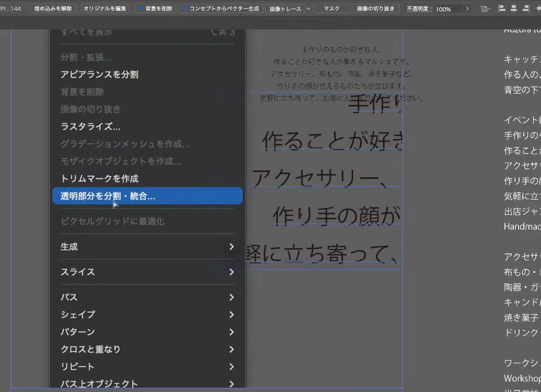Click コンセプトからベクター生成 button
Viewport: 541px width, 392px height.
tap(222, 9)
